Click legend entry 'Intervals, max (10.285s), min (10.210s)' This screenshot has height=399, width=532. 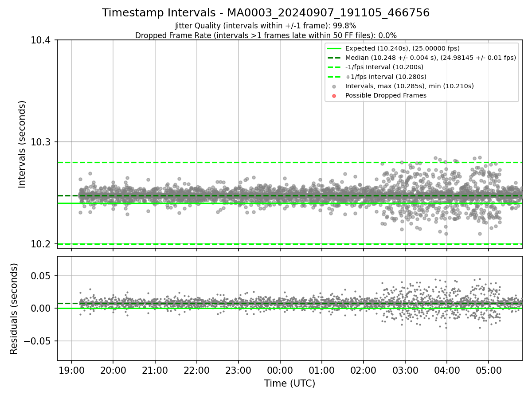409,86
